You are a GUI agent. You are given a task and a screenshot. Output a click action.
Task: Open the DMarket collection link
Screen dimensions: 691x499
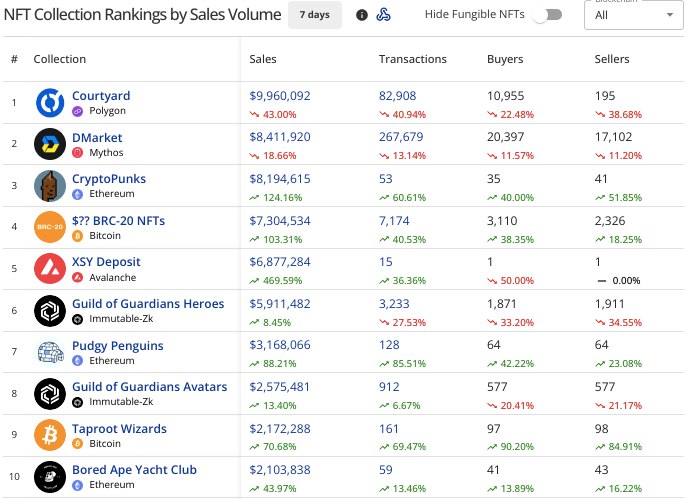point(97,138)
